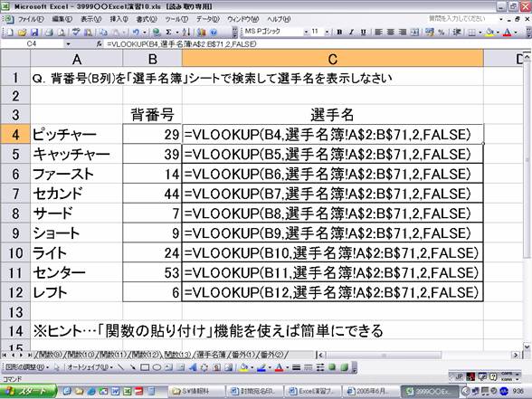This screenshot has height=399, width=532.
Task: Click the AutoSum sigma icon
Action: point(168,33)
